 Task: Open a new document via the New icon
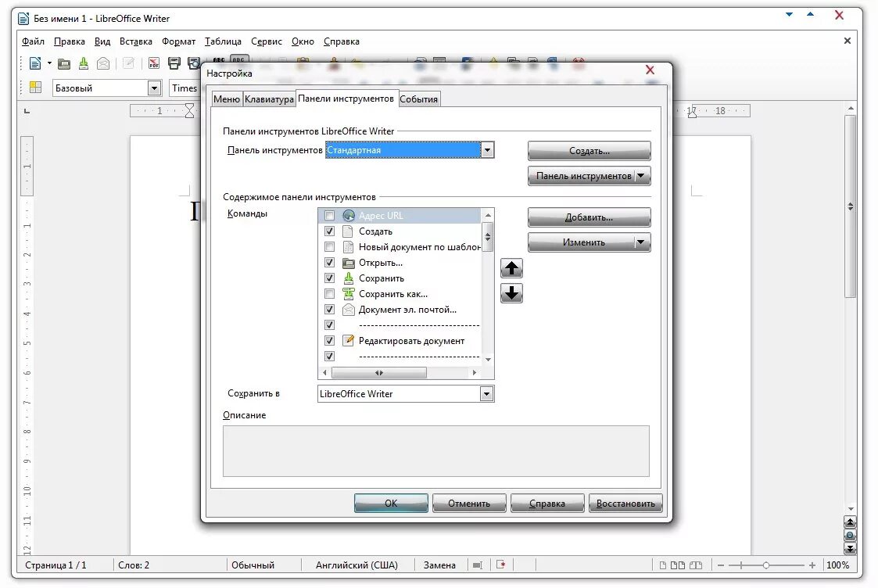click(x=35, y=63)
